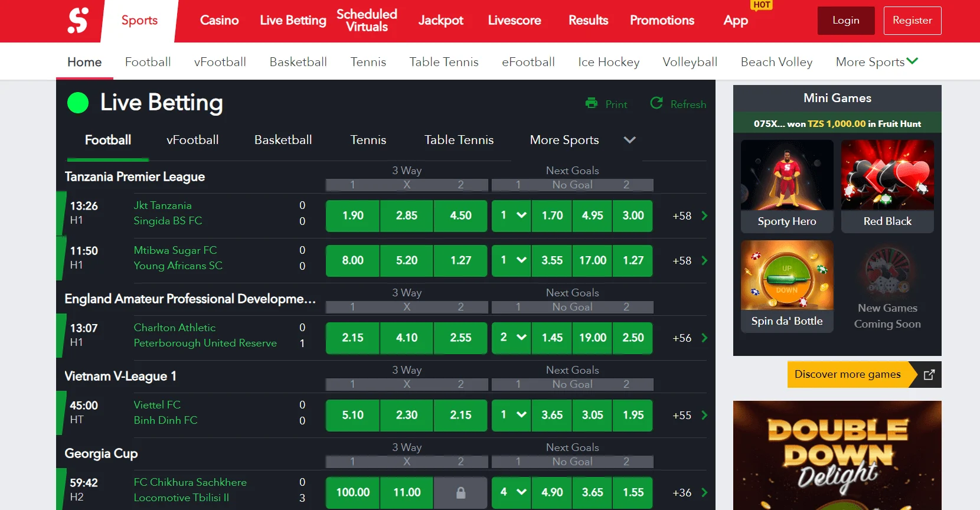The image size is (980, 510).
Task: Open the Young Africans SC team link
Action: pos(178,266)
